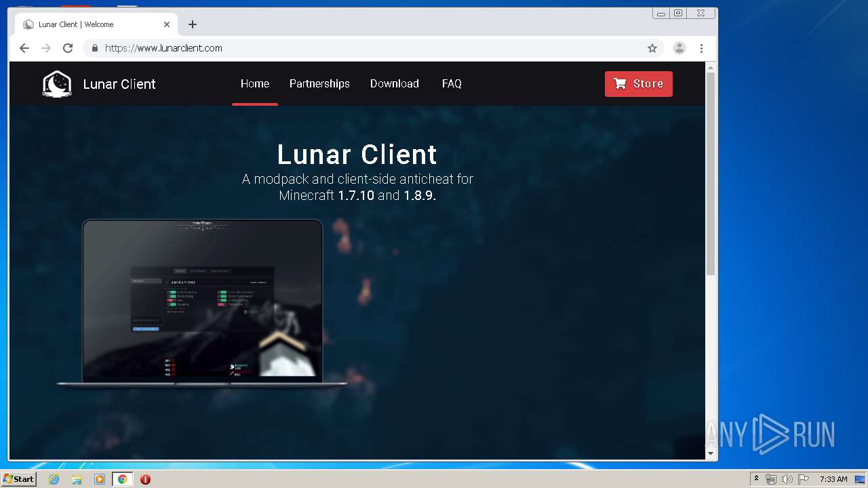Show hidden system tray icons
The height and width of the screenshot is (488, 868).
click(756, 479)
